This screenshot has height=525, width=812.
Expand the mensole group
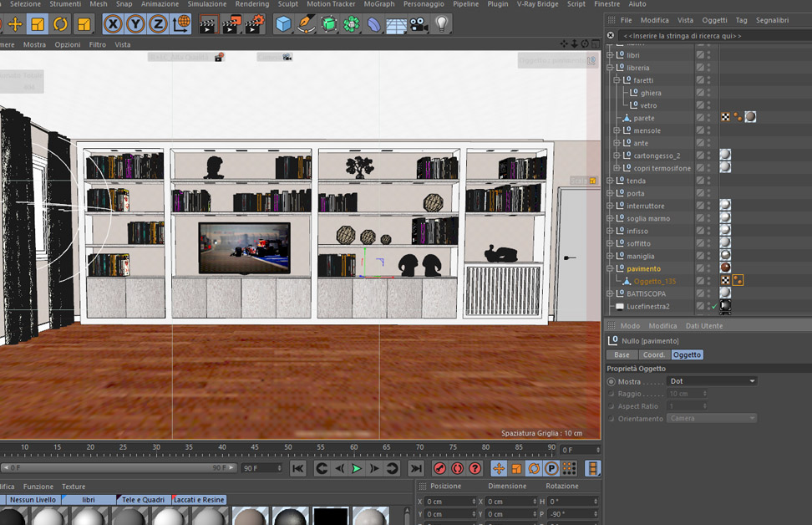pos(617,130)
